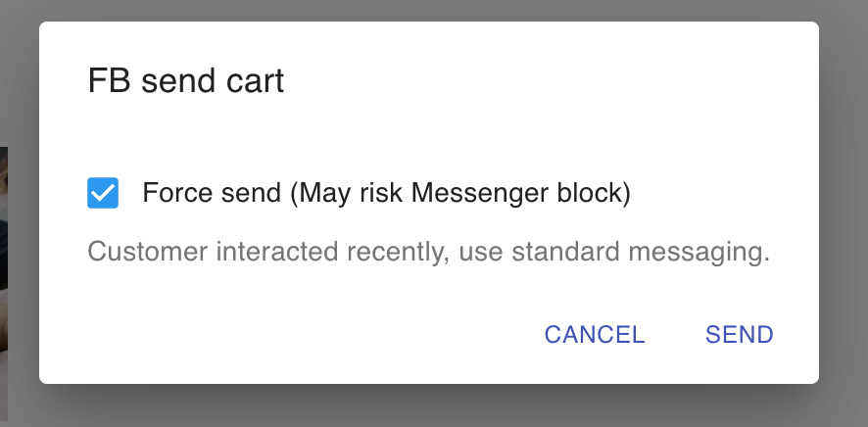The height and width of the screenshot is (427, 868).
Task: Click the blue checkmark box
Action: (103, 193)
